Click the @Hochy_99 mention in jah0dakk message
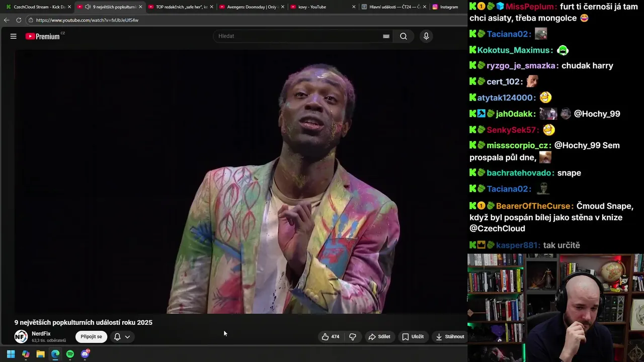Screen dimensions: 644x362 (x=597, y=114)
